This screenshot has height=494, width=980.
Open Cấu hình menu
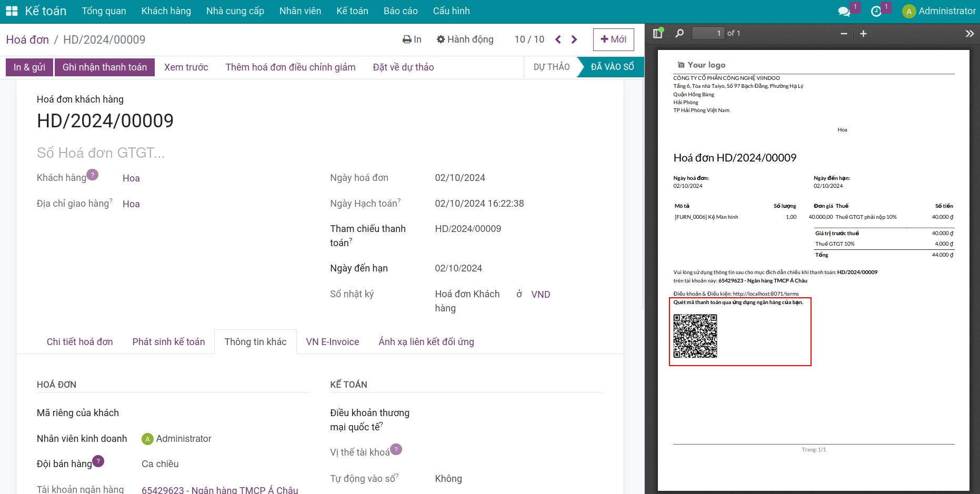452,11
